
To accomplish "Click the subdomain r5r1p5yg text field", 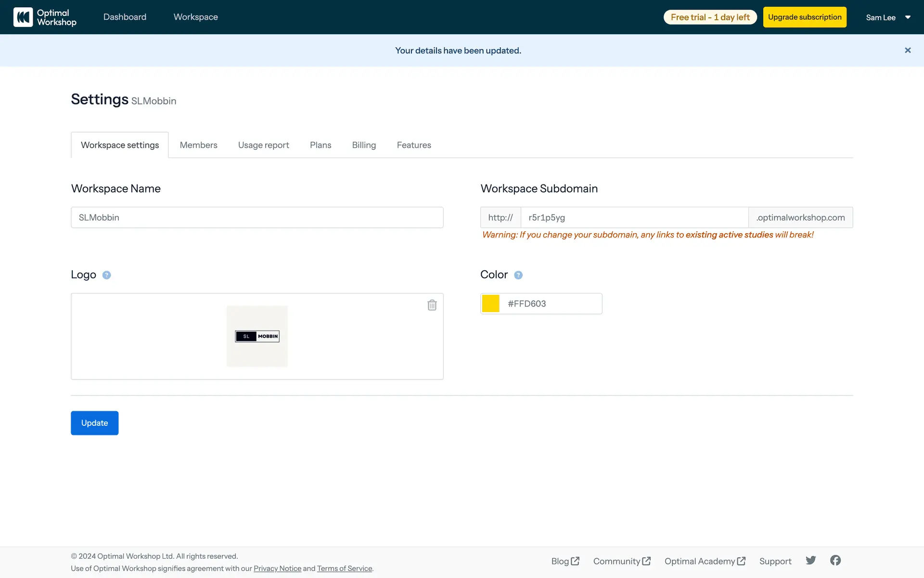I will pyautogui.click(x=634, y=217).
